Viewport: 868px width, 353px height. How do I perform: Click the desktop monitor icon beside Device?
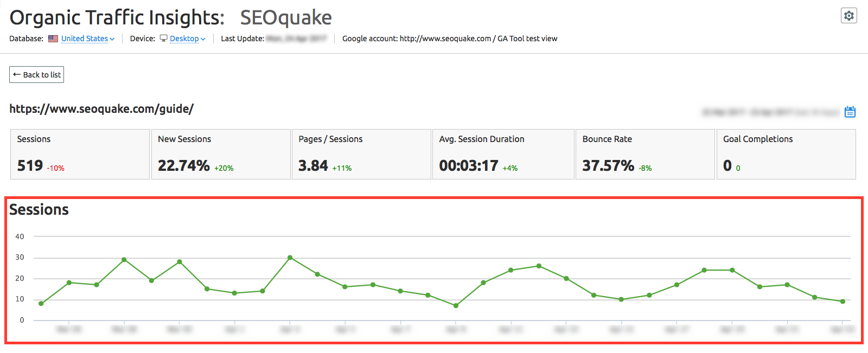[163, 38]
